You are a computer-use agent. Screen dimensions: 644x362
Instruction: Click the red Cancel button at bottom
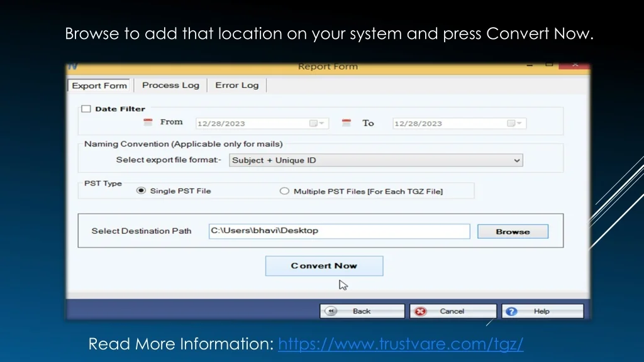[452, 311]
